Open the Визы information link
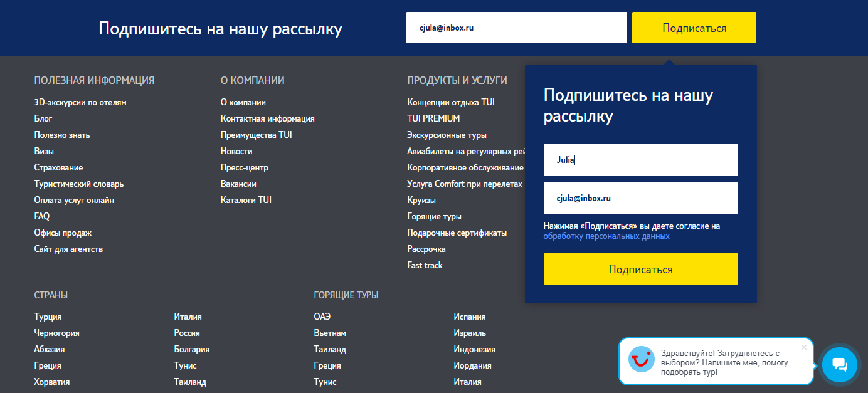This screenshot has height=393, width=868. click(x=44, y=151)
